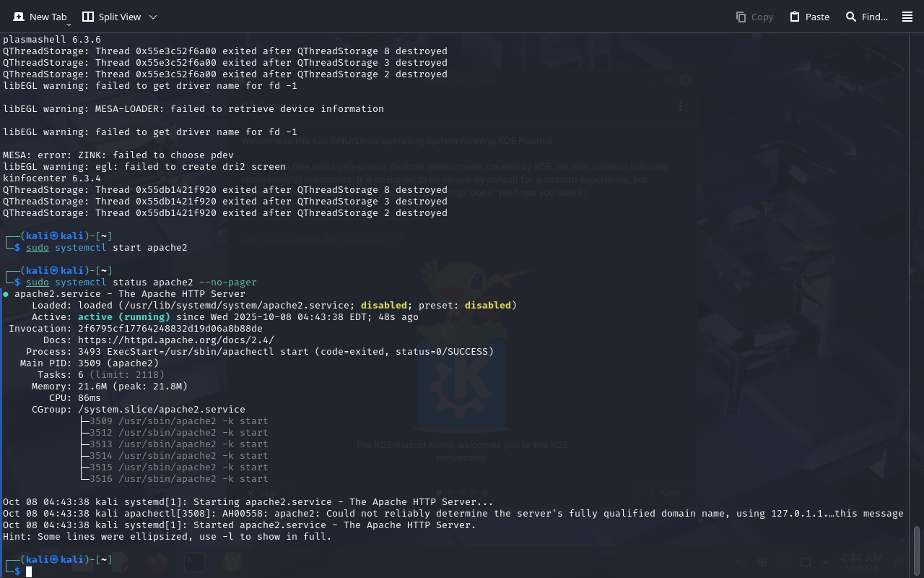This screenshot has height=578, width=924.
Task: Click the green status dot beside apache2.service
Action: (x=6, y=294)
